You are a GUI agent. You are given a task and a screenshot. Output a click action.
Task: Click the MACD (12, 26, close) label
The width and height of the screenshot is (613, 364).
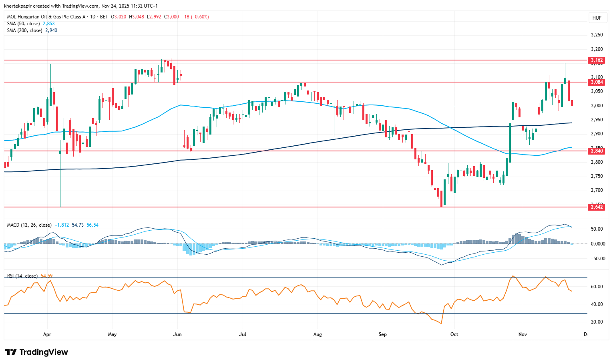coord(29,225)
